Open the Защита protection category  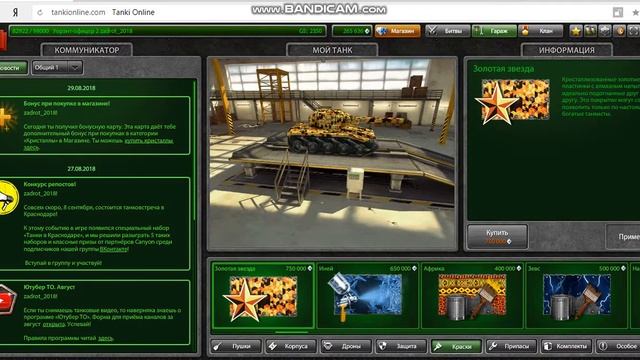401,347
